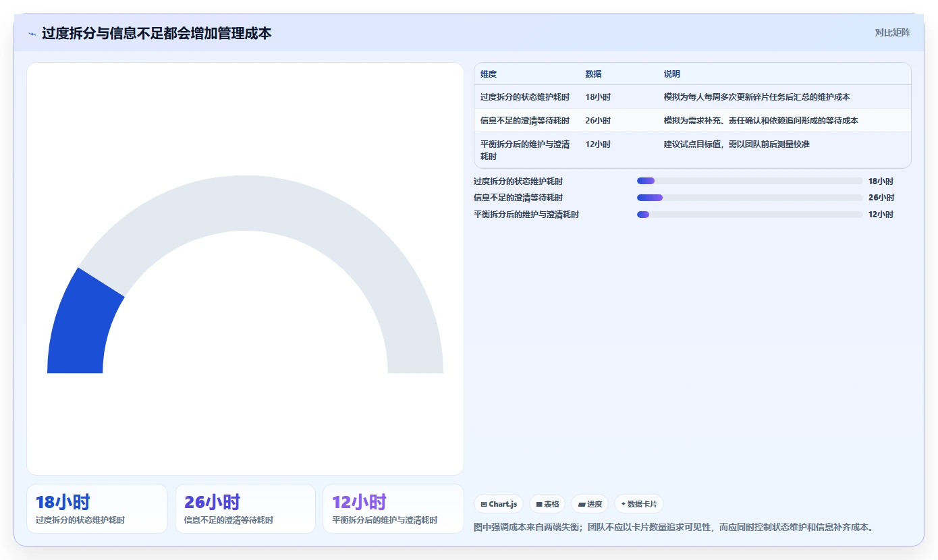This screenshot has height=560, width=938.
Task: Click the 26小时 value in the table
Action: pyautogui.click(x=598, y=121)
